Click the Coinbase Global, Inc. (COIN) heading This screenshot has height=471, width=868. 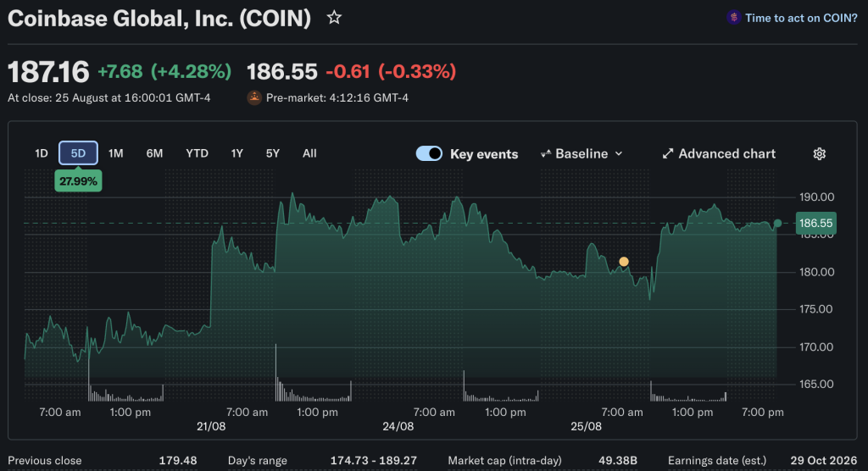point(159,19)
